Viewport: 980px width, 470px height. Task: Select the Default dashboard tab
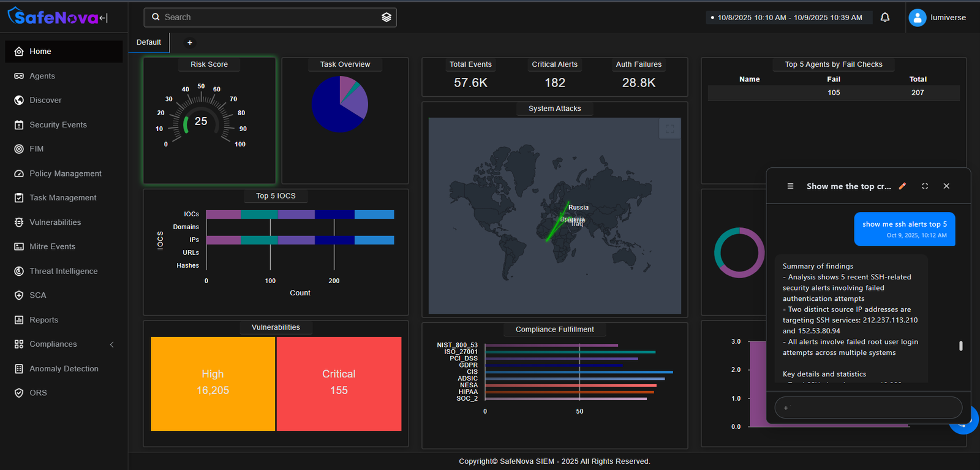[x=149, y=42]
